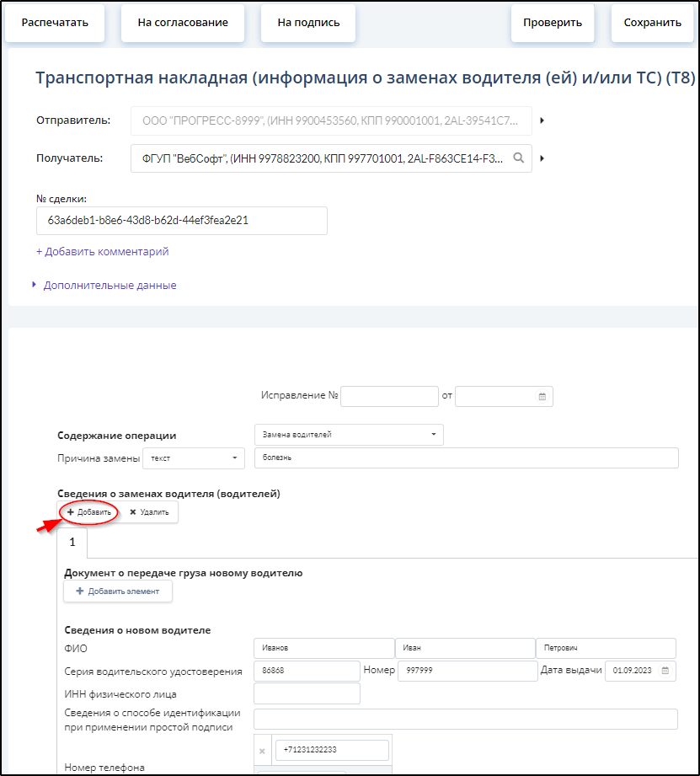Click the На подпись button
The height and width of the screenshot is (776, 700).
click(308, 22)
